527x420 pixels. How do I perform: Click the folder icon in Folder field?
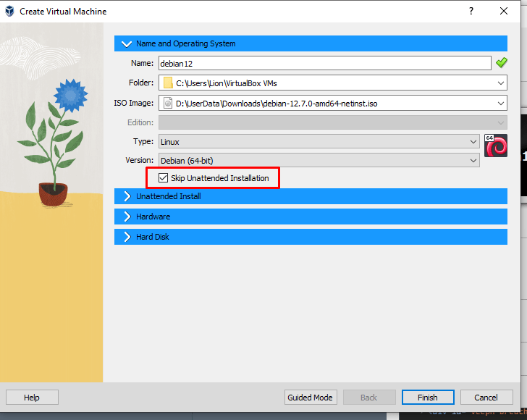tap(168, 83)
